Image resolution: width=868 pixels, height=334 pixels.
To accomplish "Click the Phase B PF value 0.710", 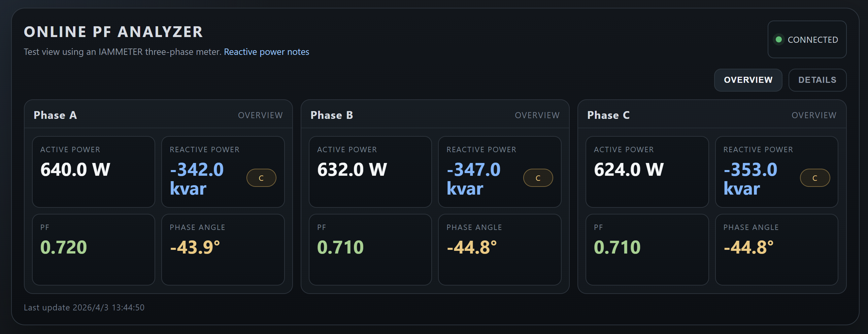I will pyautogui.click(x=340, y=247).
